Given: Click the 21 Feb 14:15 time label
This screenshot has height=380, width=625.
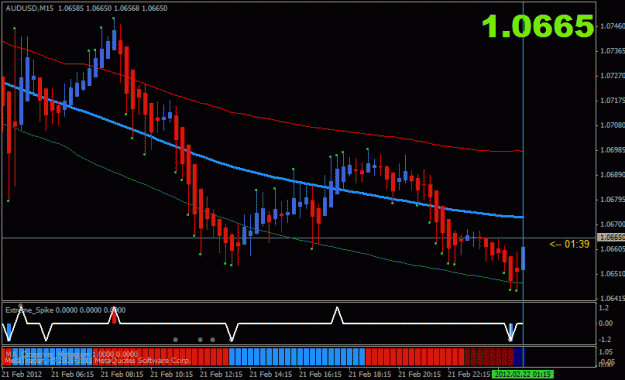Looking at the screenshot, I should point(271,374).
